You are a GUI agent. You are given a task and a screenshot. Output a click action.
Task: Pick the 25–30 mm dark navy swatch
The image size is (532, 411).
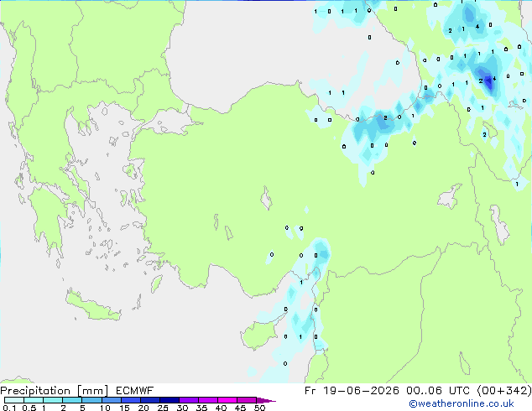click(x=170, y=400)
